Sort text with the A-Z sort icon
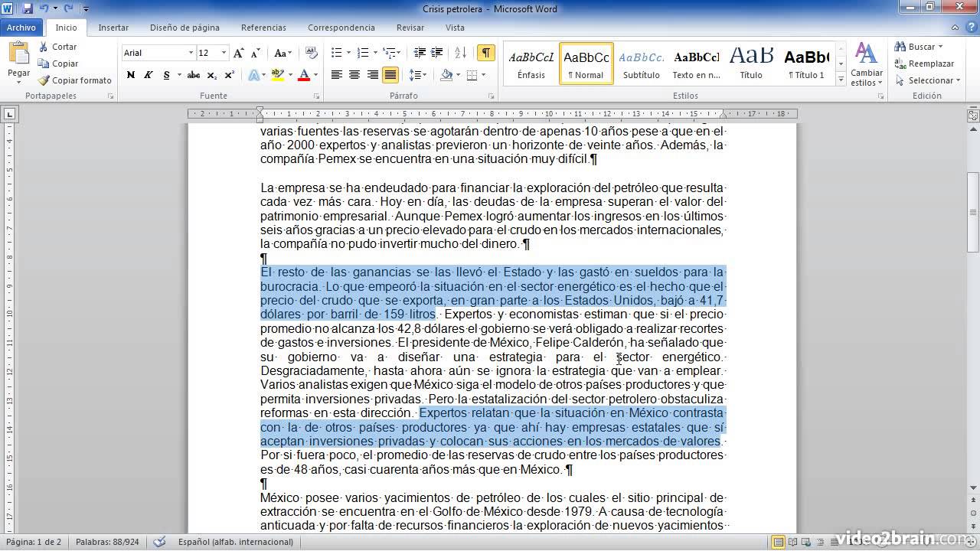 (460, 53)
